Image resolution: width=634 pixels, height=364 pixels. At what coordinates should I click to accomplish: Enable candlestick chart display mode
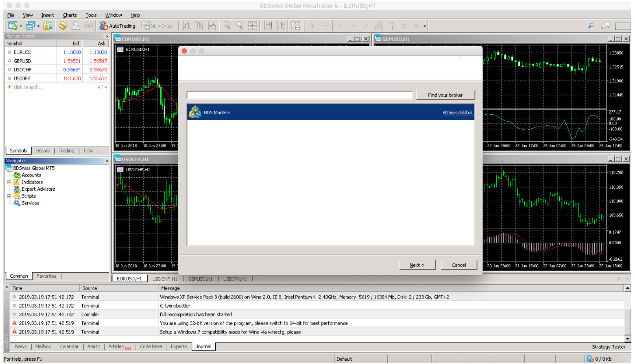pyautogui.click(x=199, y=26)
